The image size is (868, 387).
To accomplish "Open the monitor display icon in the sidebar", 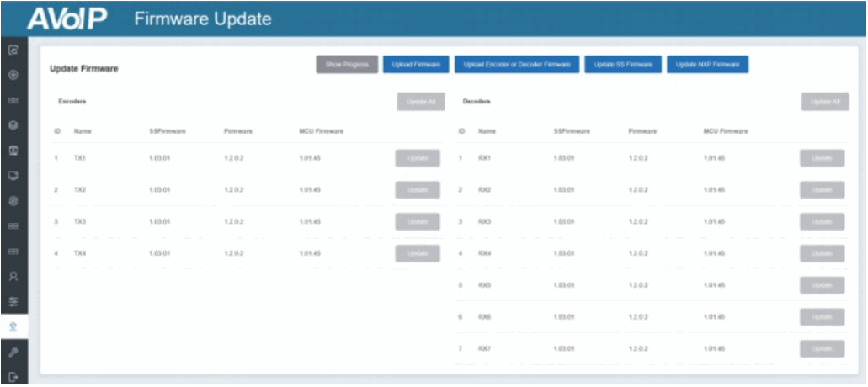I will 14,176.
